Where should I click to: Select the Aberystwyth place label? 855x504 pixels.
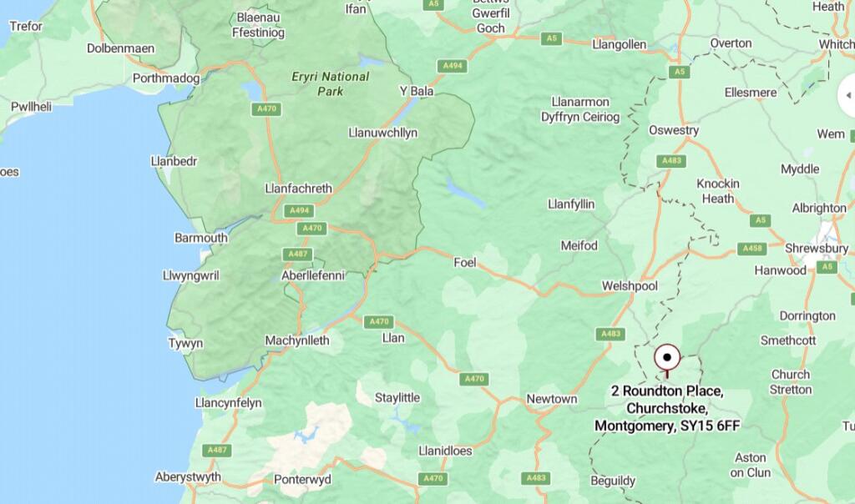pos(188,477)
